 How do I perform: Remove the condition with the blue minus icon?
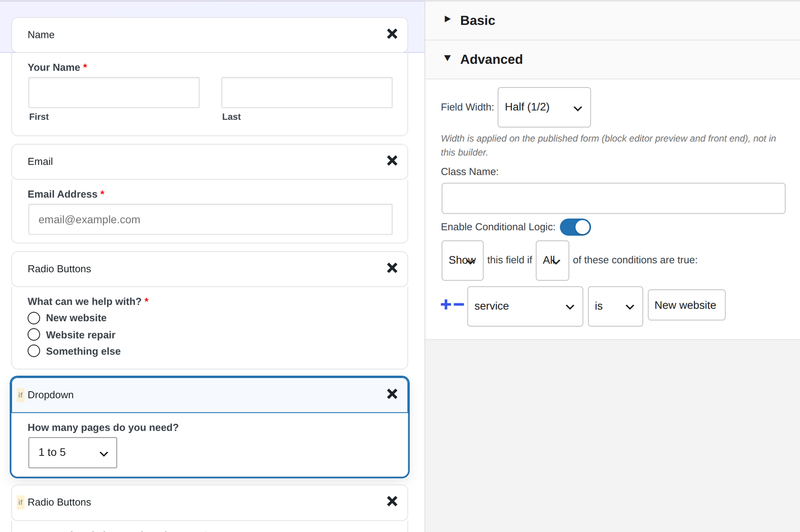tap(459, 304)
